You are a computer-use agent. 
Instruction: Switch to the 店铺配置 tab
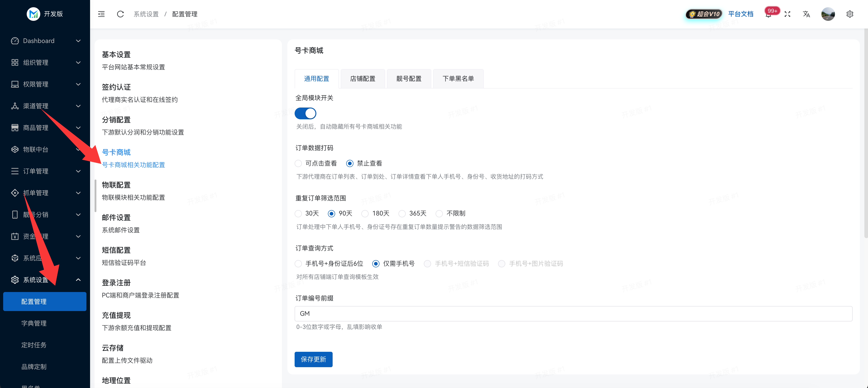coord(362,79)
